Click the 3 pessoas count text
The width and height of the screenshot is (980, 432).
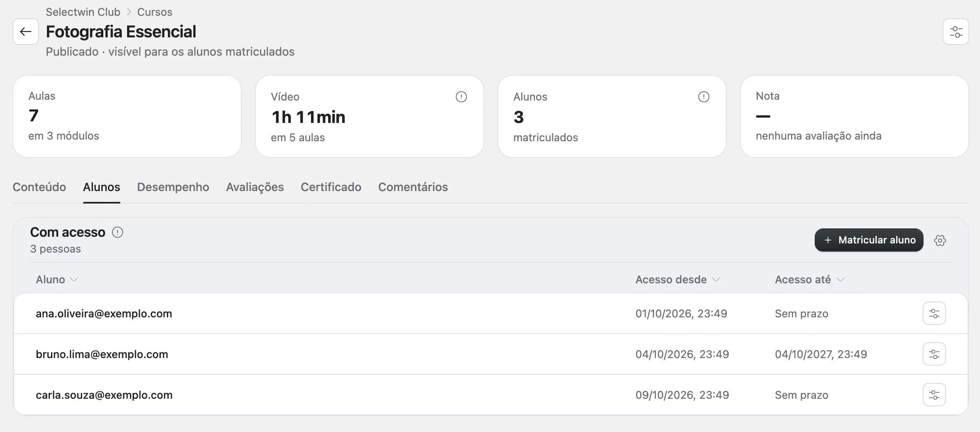(55, 249)
